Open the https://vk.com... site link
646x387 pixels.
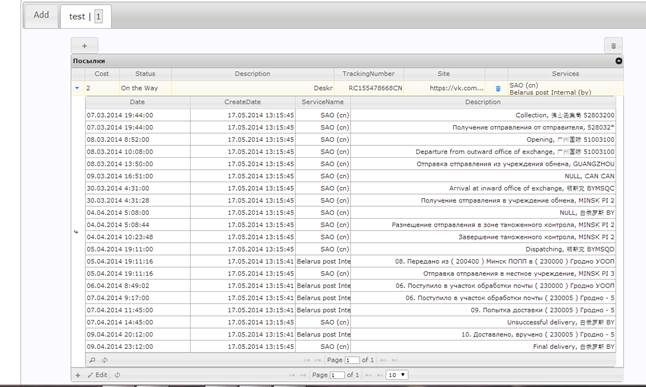pyautogui.click(x=456, y=88)
